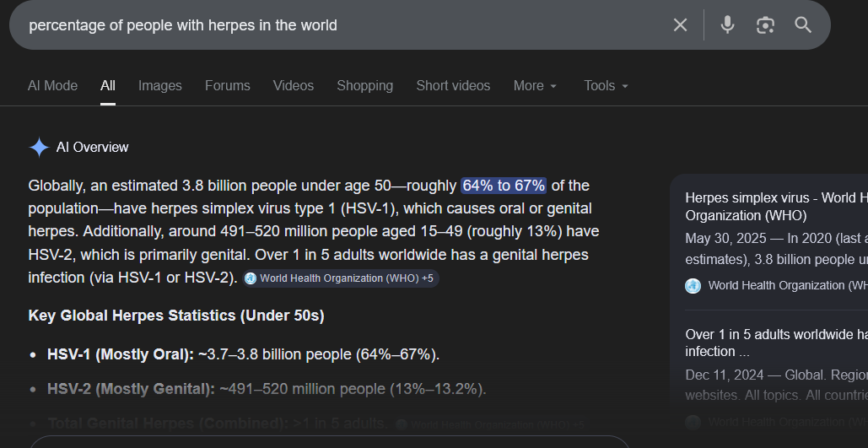Go to Short videos tab

coord(453,86)
